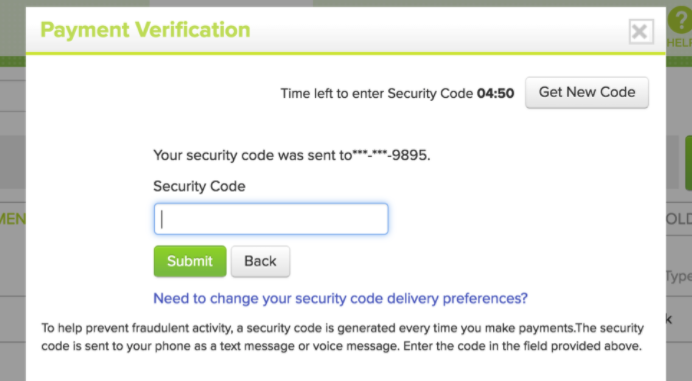Go back with the Back button
Image resolution: width=692 pixels, height=381 pixels.
[260, 261]
